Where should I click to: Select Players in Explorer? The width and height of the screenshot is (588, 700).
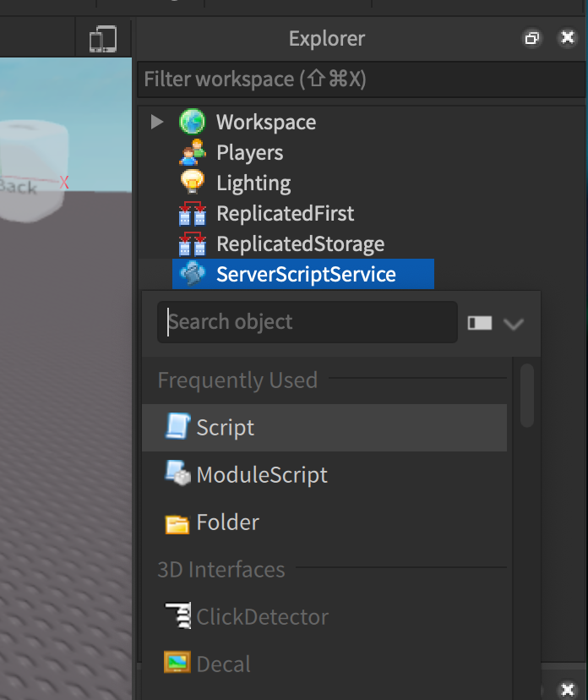[x=250, y=153]
